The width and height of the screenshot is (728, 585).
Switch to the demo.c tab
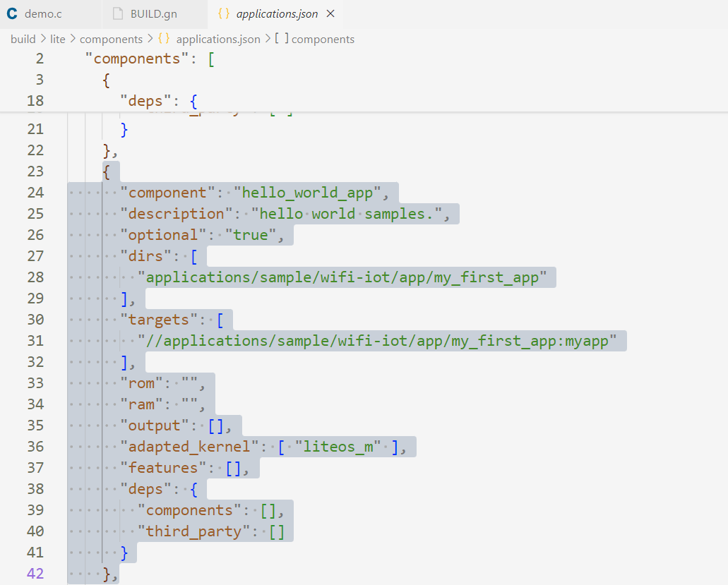pos(42,14)
